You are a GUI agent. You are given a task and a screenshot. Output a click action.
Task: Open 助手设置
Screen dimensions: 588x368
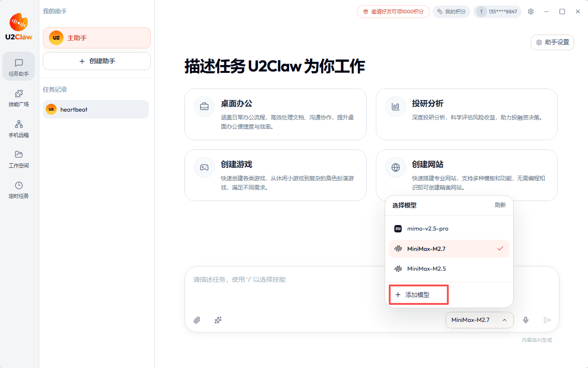point(552,42)
